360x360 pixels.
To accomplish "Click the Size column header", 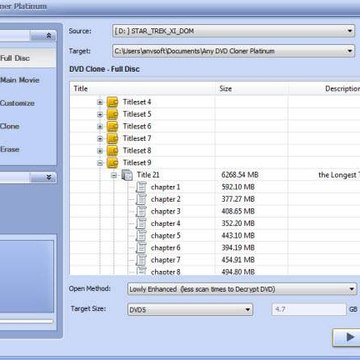I will [x=252, y=89].
